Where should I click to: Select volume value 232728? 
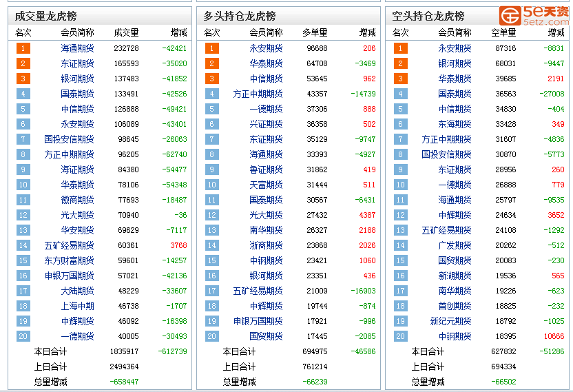point(126,48)
